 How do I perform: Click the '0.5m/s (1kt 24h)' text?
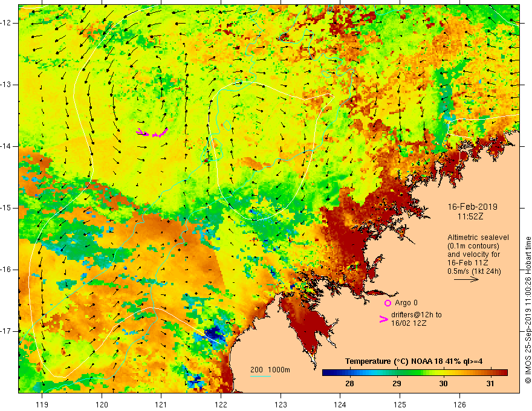475,271
